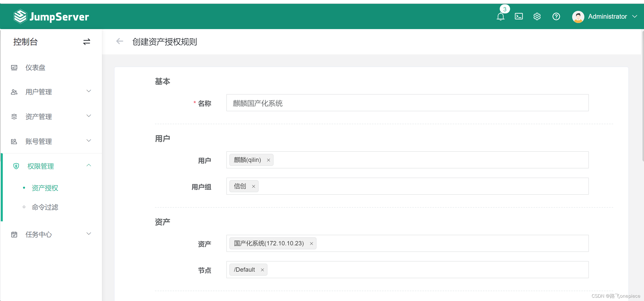Open the 节点 multi-select field

pyautogui.click(x=407, y=270)
